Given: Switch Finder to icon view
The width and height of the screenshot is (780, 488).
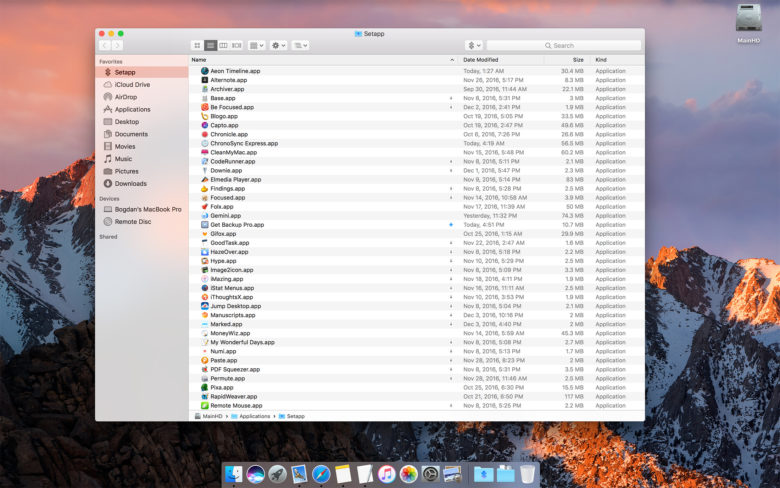Looking at the screenshot, I should 197,45.
